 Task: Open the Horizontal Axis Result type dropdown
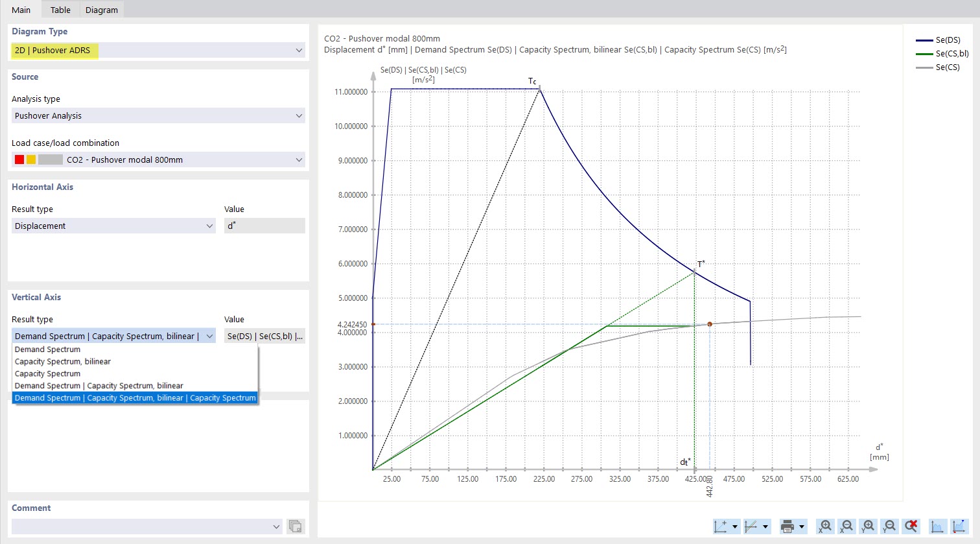[113, 226]
